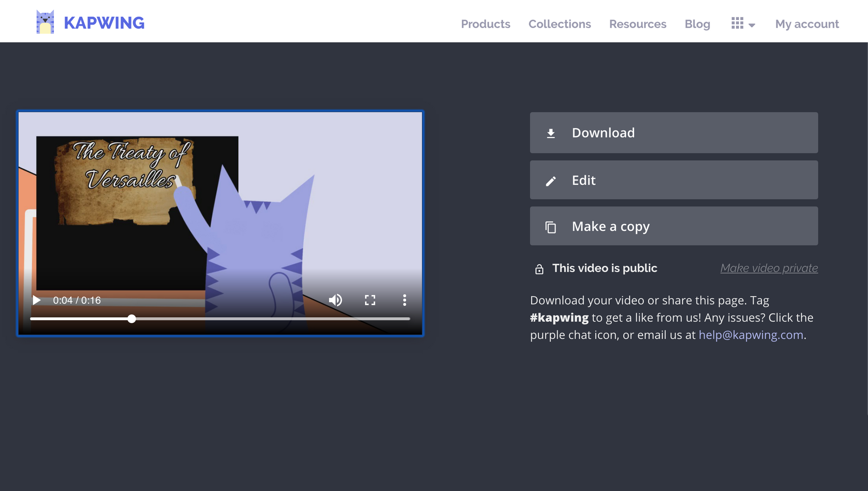Open the video's three-dot options menu

[404, 300]
